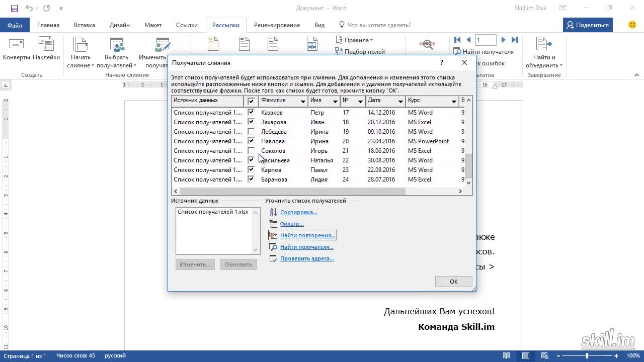Click the dialog help question mark
Viewport: 644px width, 362px height.
click(442, 62)
